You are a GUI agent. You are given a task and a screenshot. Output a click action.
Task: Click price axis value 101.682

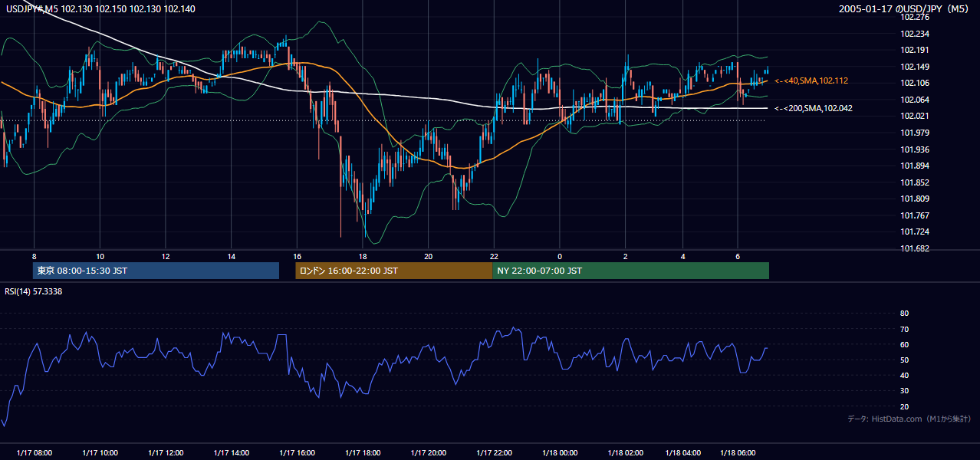(915, 248)
